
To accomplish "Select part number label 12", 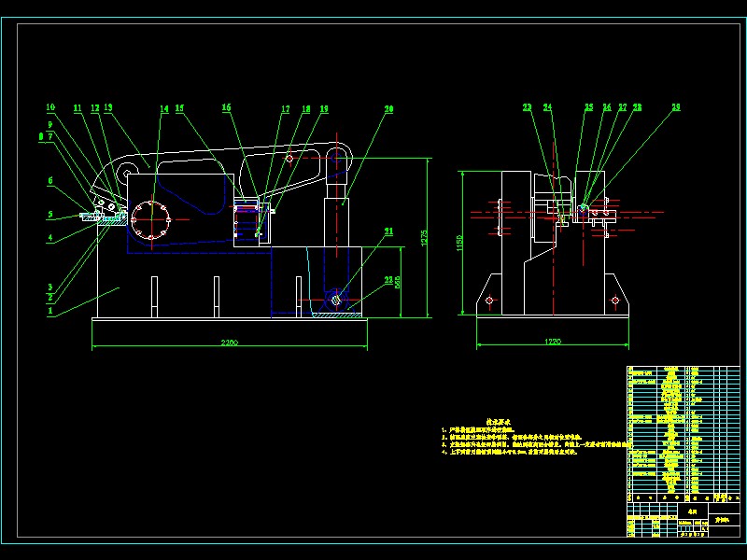I will coord(95,108).
